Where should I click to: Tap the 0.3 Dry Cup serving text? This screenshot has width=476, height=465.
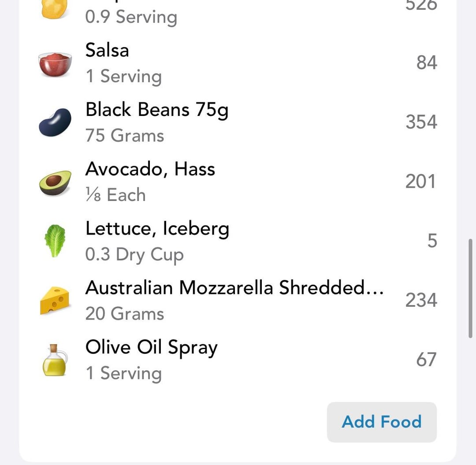pyautogui.click(x=134, y=255)
